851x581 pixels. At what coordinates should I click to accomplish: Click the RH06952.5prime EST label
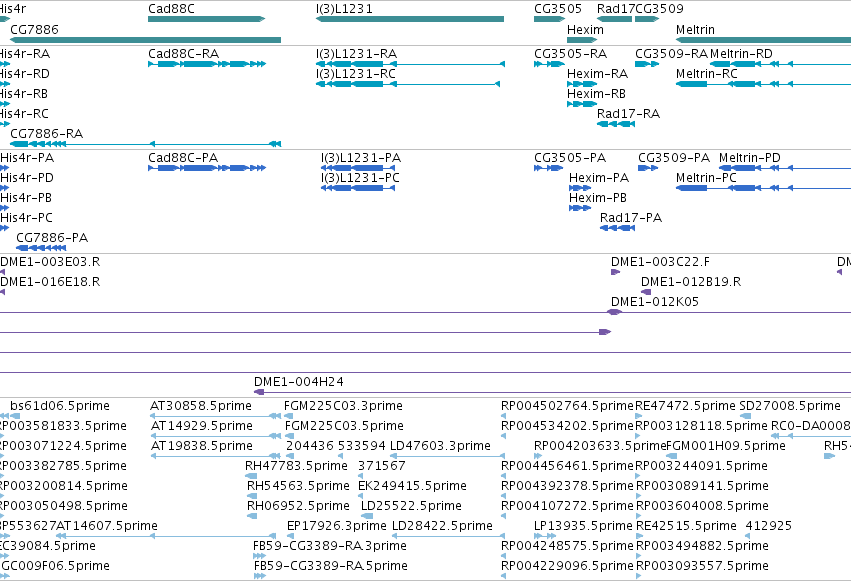point(298,506)
